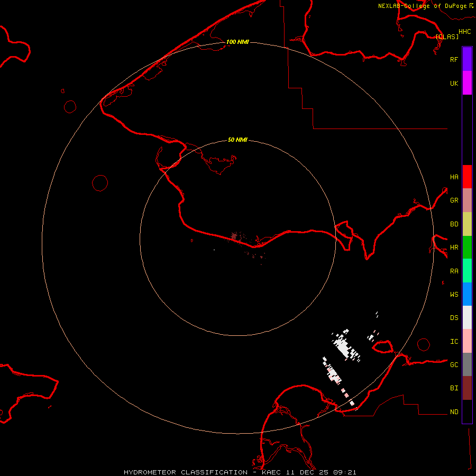Click the Hydrometeor Classification KAEC title caption

point(240,472)
